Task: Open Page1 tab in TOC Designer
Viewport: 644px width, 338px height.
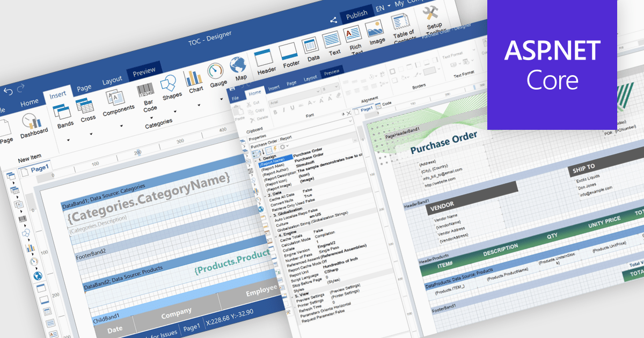Action: pos(36,168)
